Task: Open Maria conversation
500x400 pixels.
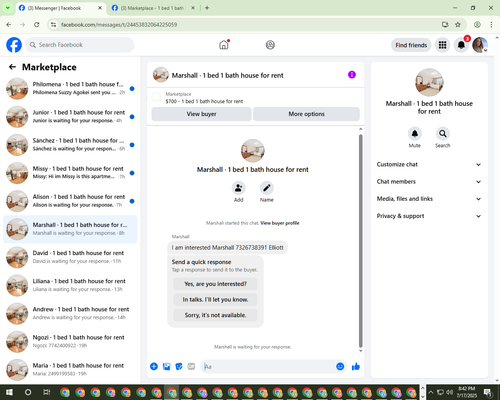Action: (x=70, y=370)
